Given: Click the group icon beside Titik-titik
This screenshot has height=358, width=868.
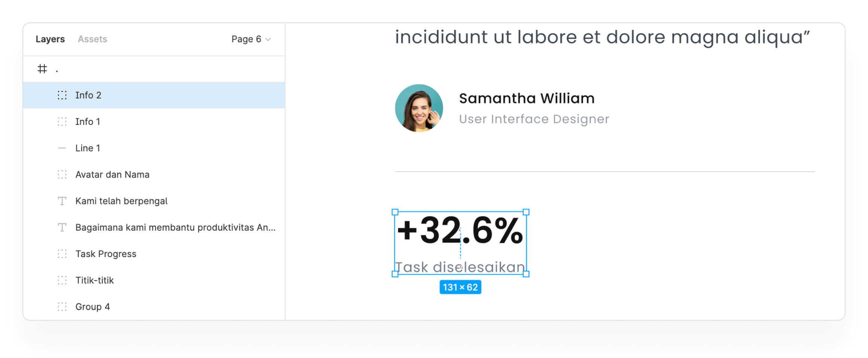Looking at the screenshot, I should tap(62, 280).
